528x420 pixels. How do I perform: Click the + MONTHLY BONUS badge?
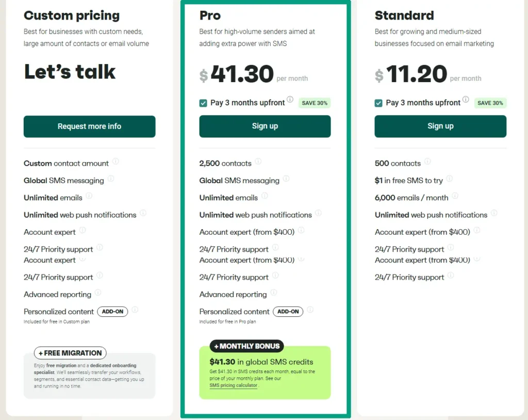point(246,346)
